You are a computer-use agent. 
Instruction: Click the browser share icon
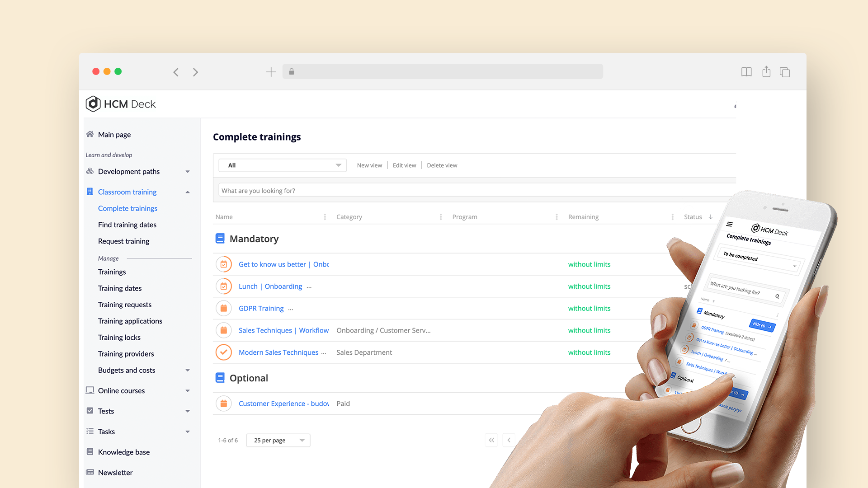(766, 71)
